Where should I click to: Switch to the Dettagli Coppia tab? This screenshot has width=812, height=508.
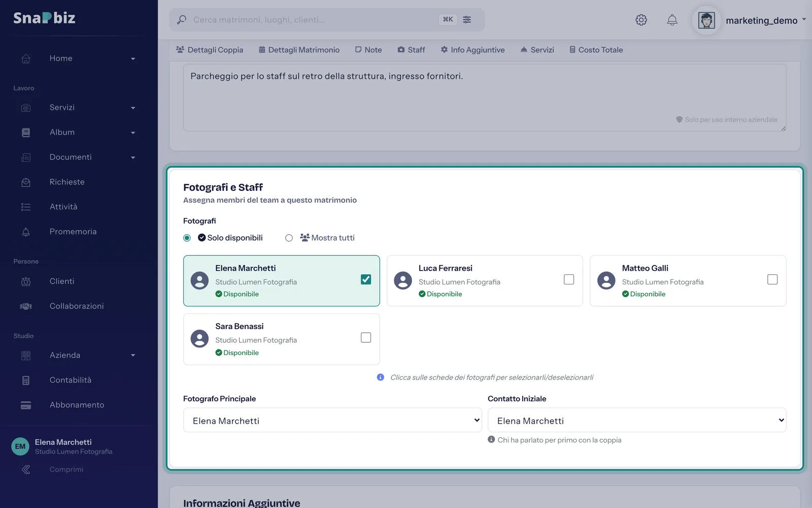pos(210,50)
